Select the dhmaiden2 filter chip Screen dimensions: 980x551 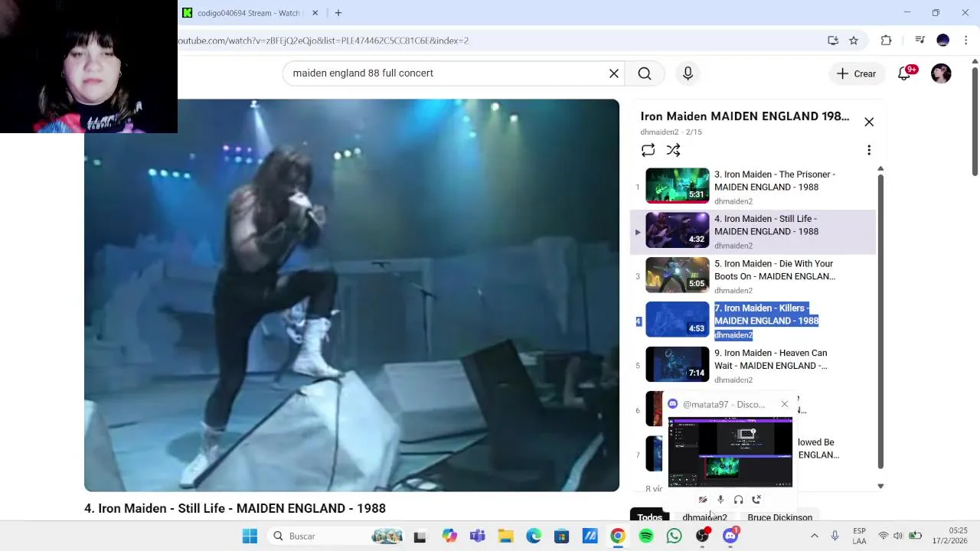[704, 517]
